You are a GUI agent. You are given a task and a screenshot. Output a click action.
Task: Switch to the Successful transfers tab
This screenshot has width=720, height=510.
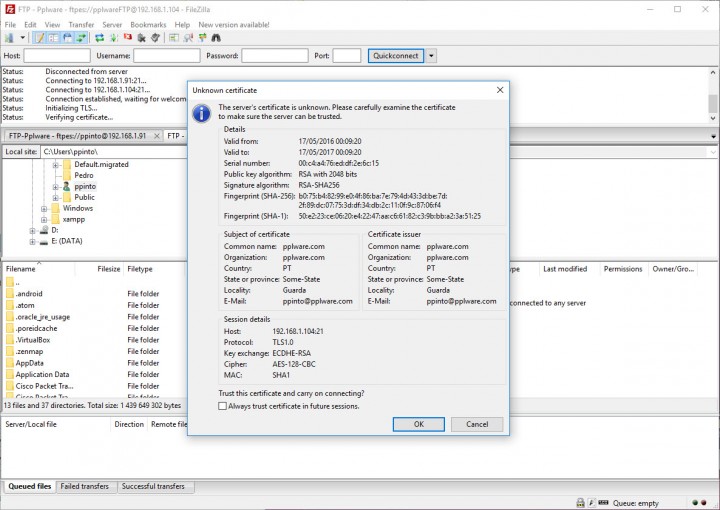(152, 487)
